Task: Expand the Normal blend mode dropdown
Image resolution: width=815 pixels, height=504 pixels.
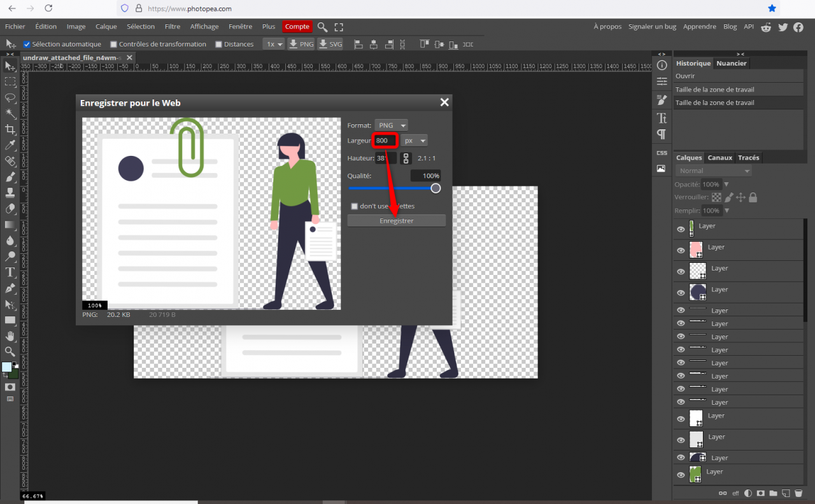Action: [714, 171]
